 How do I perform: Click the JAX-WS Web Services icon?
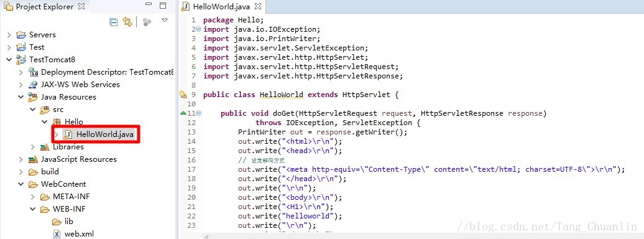coord(34,85)
